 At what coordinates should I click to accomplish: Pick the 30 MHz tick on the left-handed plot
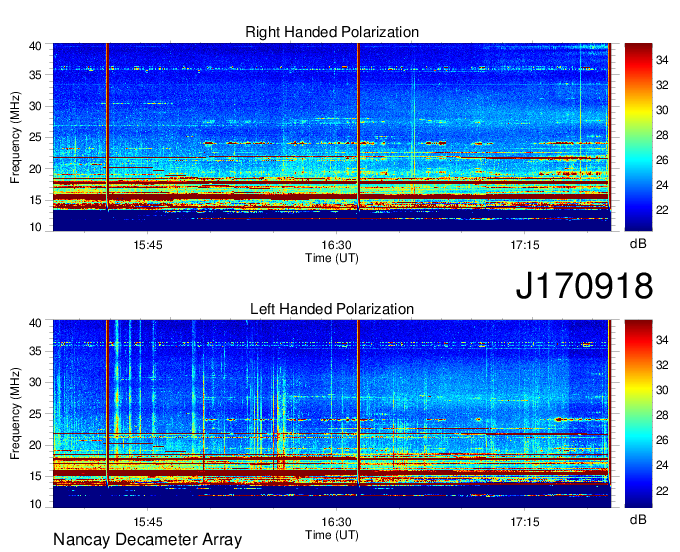(35, 382)
